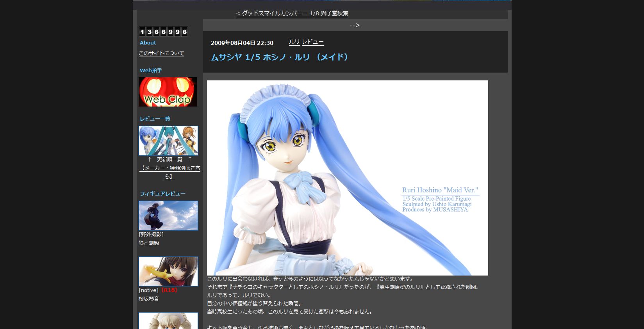Click the line 自分の中の価値観が塗り替えられた瞬間。
This screenshot has width=644, height=329.
[x=254, y=304]
